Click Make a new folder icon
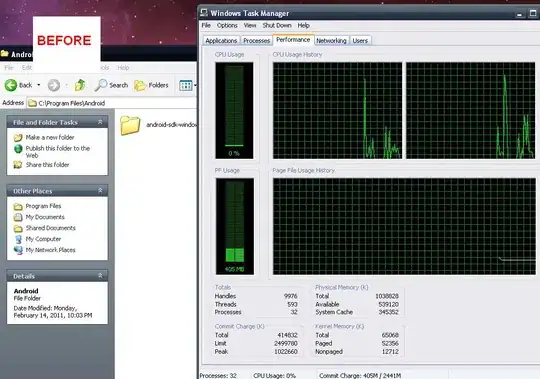 (18, 138)
